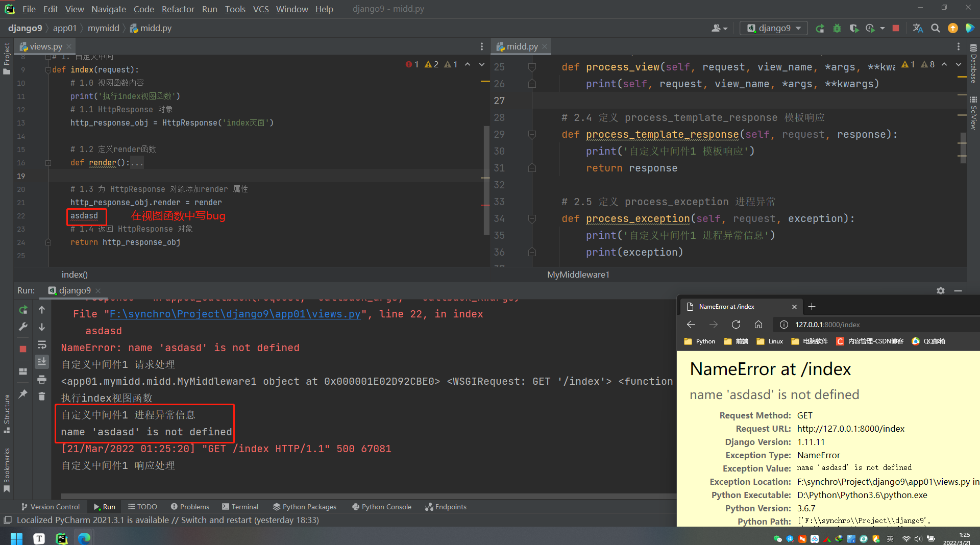Close the NameError at /index browser tab

tap(794, 307)
